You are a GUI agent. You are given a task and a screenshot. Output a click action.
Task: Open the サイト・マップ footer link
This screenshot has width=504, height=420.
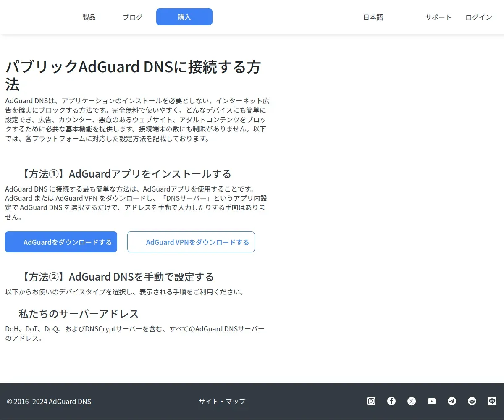point(222,402)
